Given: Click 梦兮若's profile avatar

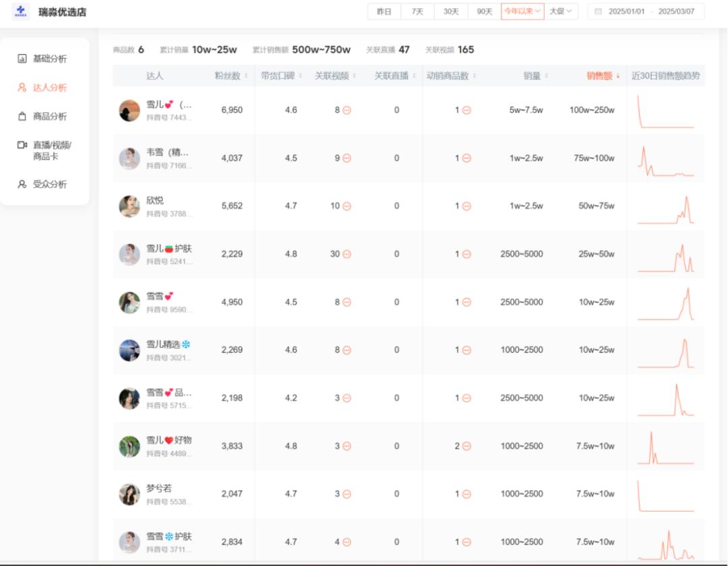Looking at the screenshot, I should (129, 494).
